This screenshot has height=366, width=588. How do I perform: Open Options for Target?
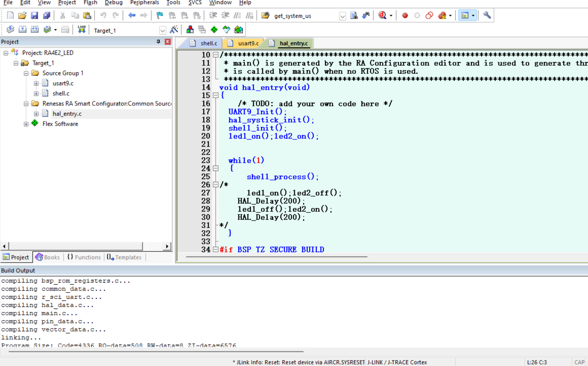click(x=174, y=30)
